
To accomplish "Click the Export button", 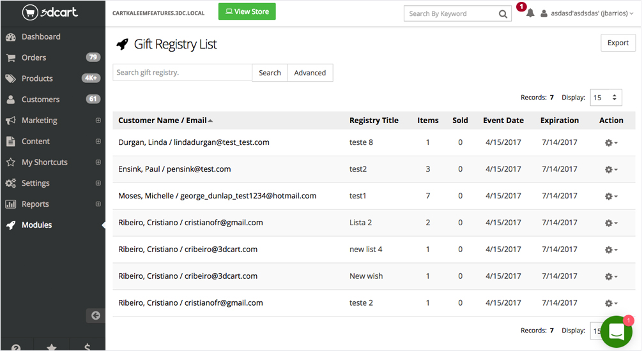I will pos(618,43).
